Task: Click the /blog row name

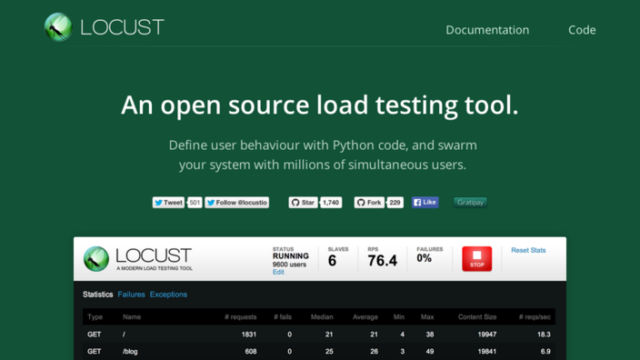Action: [x=130, y=351]
